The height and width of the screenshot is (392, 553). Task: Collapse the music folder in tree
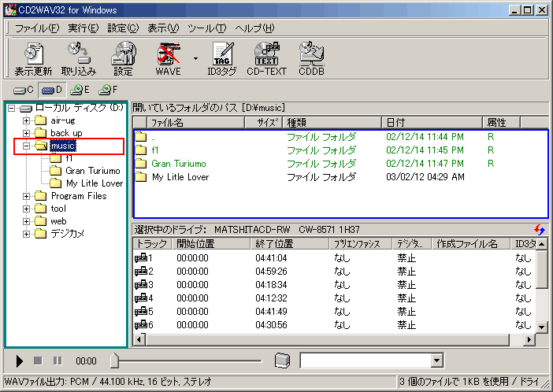point(27,146)
